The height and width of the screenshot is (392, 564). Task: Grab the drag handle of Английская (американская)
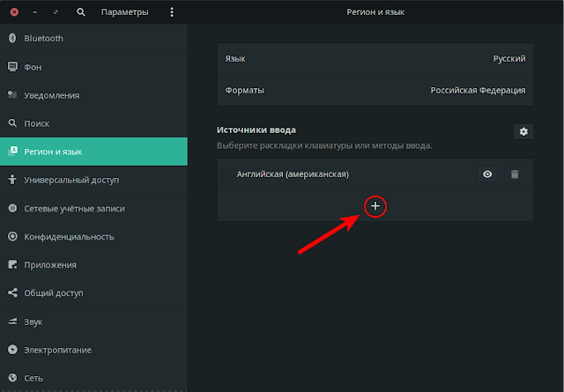[x=226, y=174]
